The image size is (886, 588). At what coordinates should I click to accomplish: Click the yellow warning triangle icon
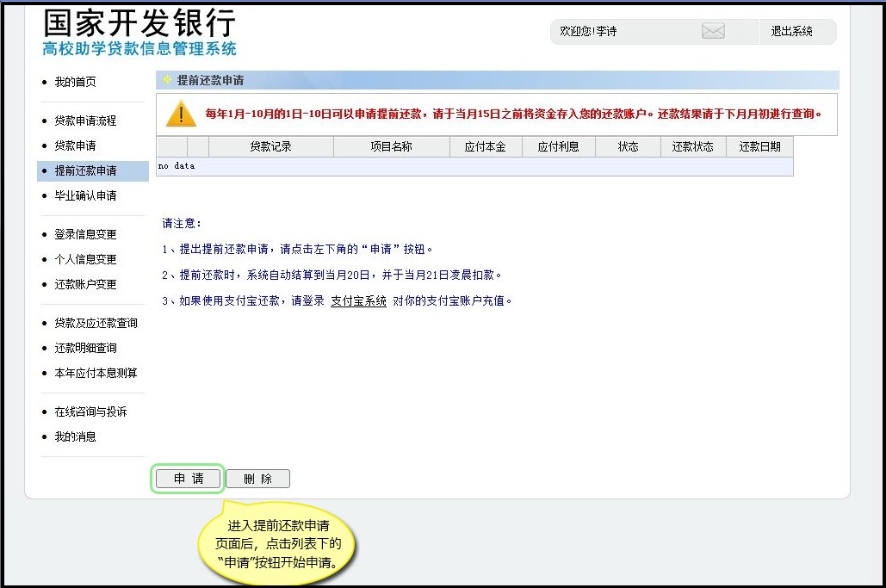(181, 114)
